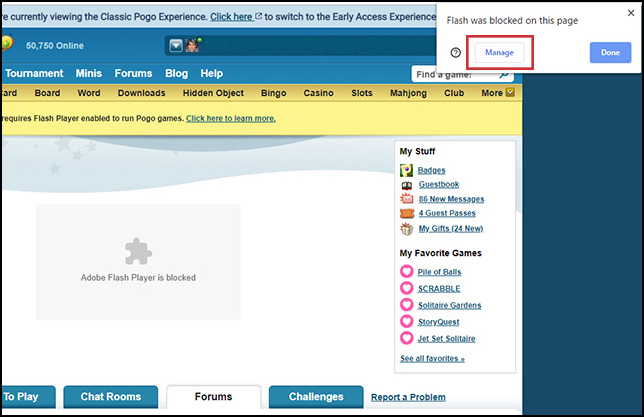The height and width of the screenshot is (417, 644).
Task: Select the Hidden Object category
Action: point(213,93)
